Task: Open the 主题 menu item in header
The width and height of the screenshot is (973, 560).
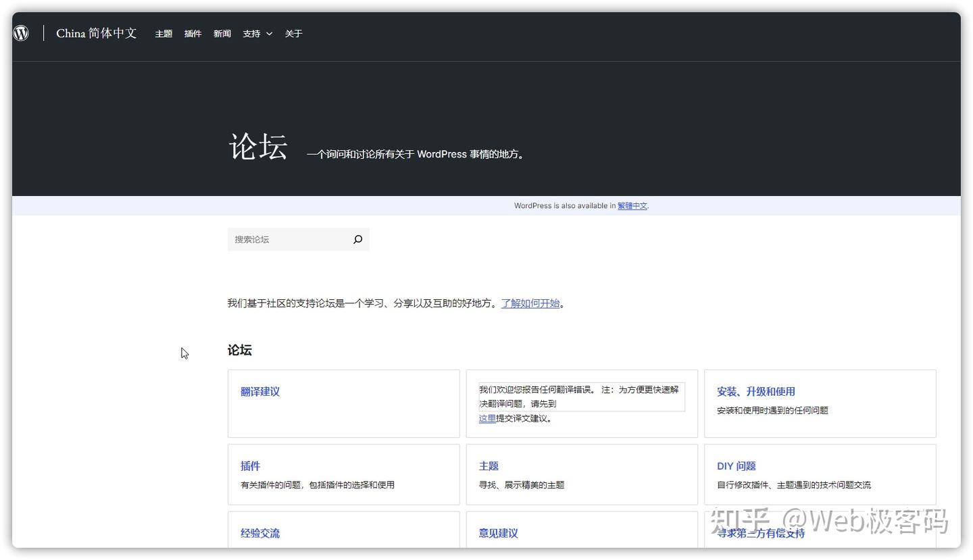Action: click(164, 34)
